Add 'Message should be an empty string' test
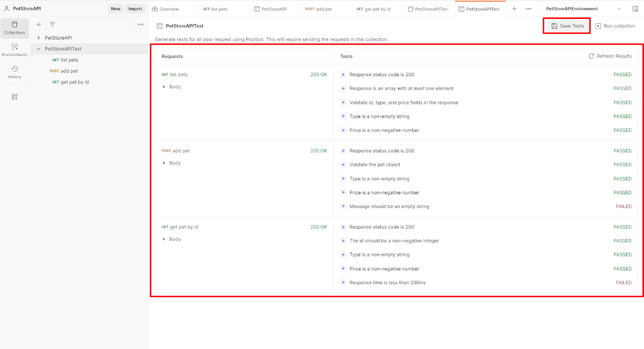Screen dimensions: 644x349 coord(343,206)
